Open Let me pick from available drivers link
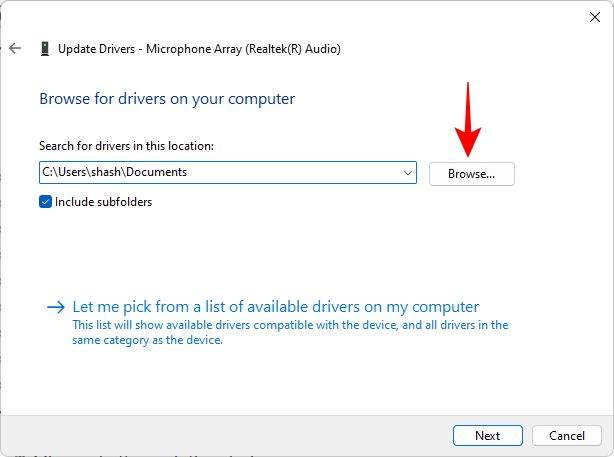Viewport: 614px width, 457px height. [276, 307]
